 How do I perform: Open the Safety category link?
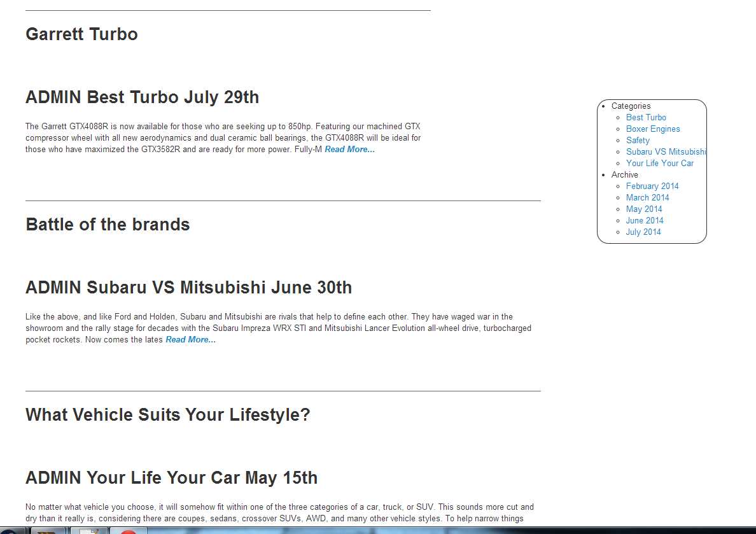[x=638, y=141]
